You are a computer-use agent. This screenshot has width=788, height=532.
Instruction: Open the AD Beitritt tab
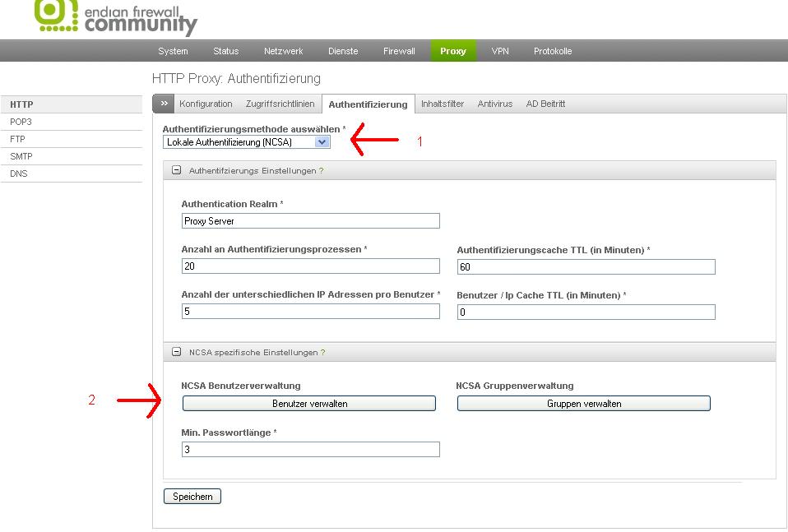pos(545,104)
